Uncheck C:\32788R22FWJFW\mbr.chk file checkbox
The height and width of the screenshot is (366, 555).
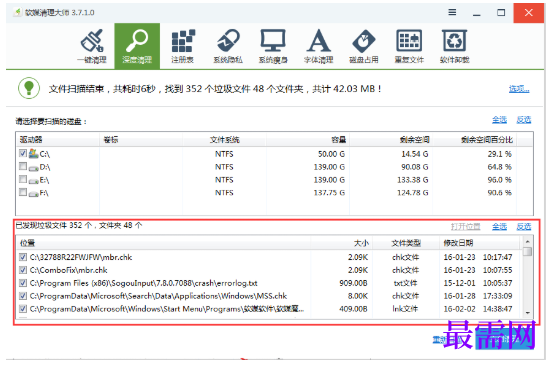[x=23, y=257]
